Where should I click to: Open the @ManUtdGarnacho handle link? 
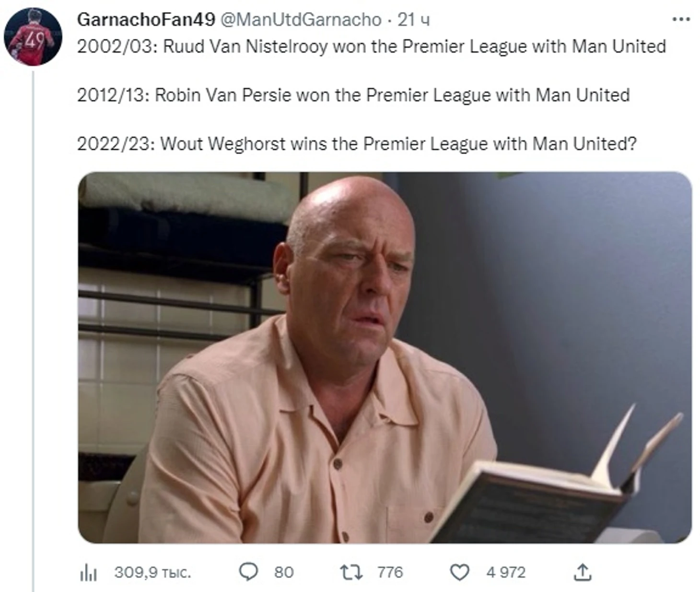[x=301, y=19]
